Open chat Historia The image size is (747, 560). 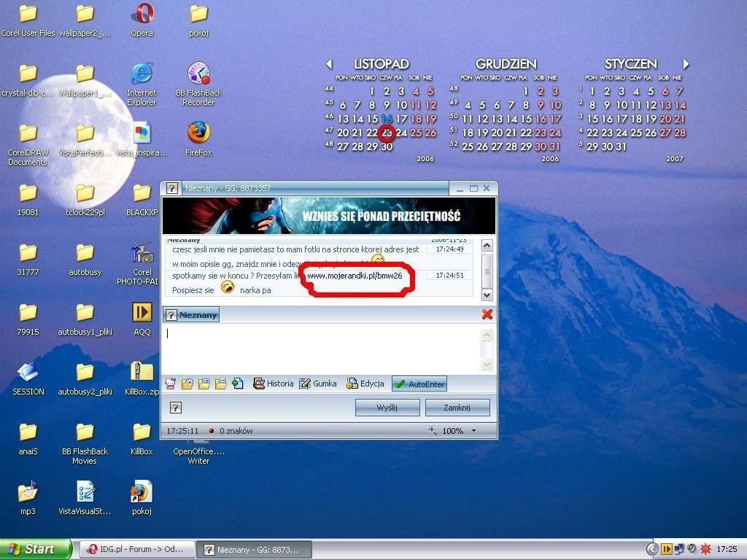(x=274, y=384)
